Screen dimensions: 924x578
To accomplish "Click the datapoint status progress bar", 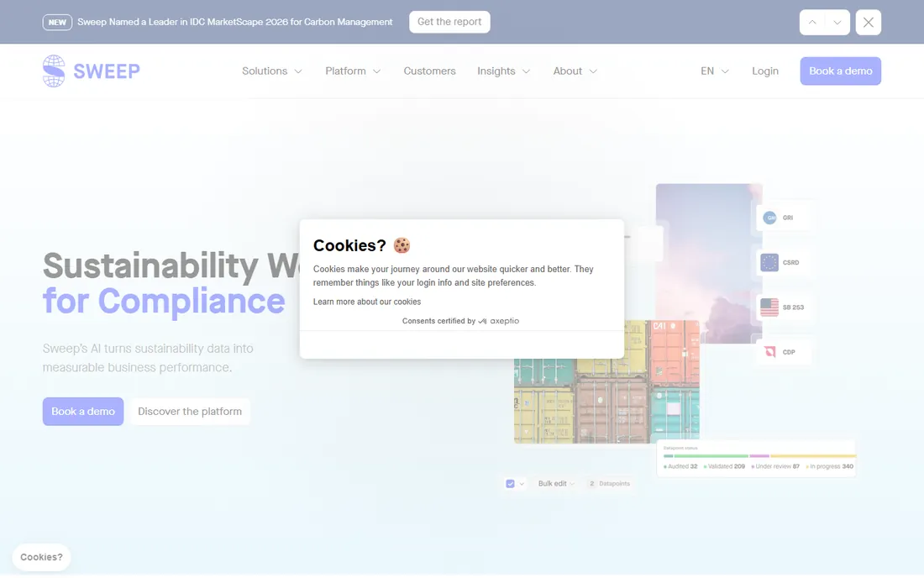I will [x=759, y=456].
